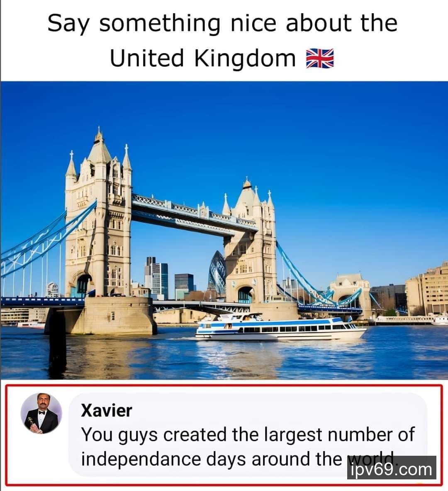The image size is (448, 491).
Task: Click the Gherkin building behind the bridge
Action: (217, 272)
